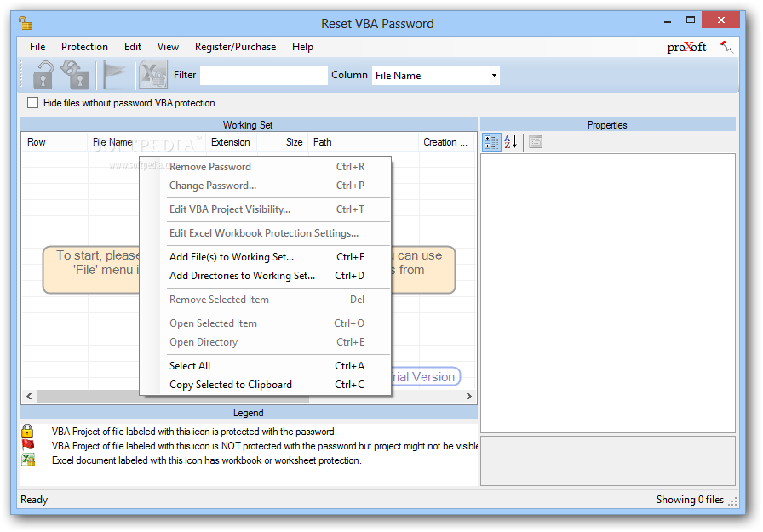Click Open Directory menu entry
Viewport: 763px width, 532px height.
pos(265,342)
